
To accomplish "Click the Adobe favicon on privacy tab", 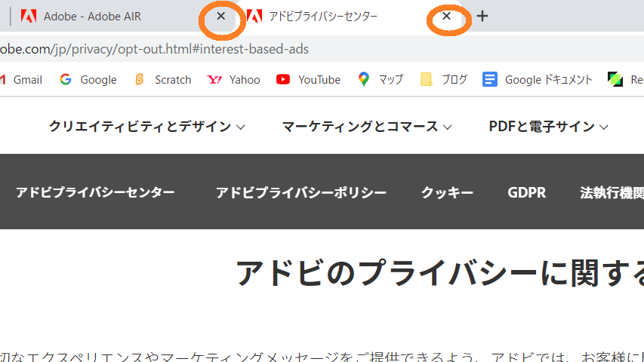I will tap(254, 16).
